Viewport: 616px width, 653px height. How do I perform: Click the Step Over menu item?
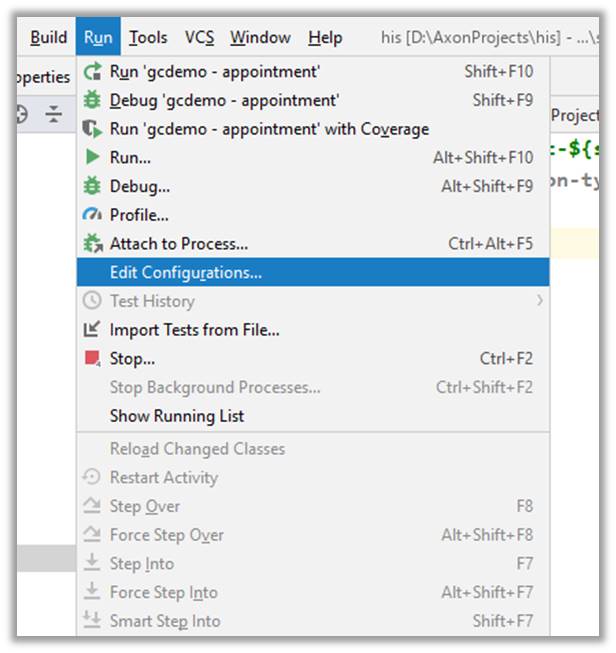tap(145, 506)
